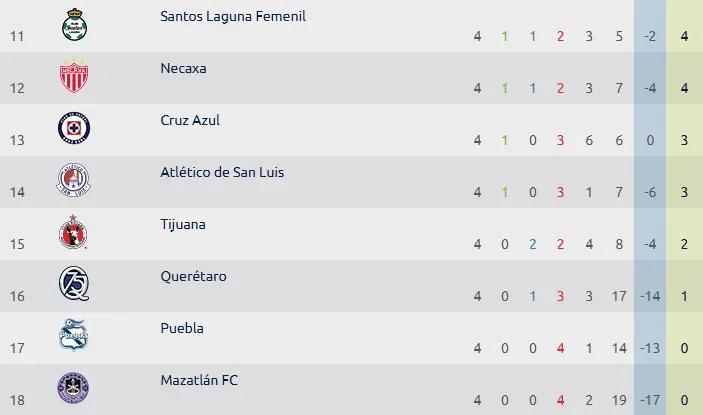Open the Necaxa team link
The image size is (703, 415).
(x=183, y=68)
